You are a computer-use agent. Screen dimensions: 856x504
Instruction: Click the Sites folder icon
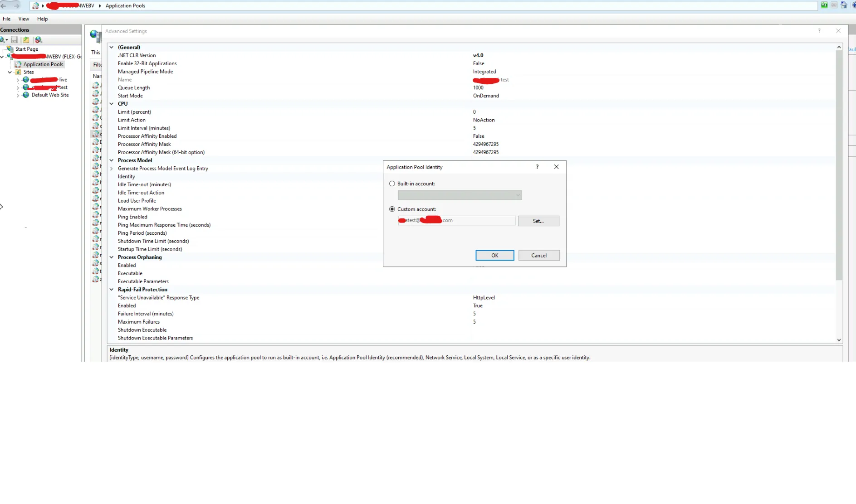click(x=18, y=72)
